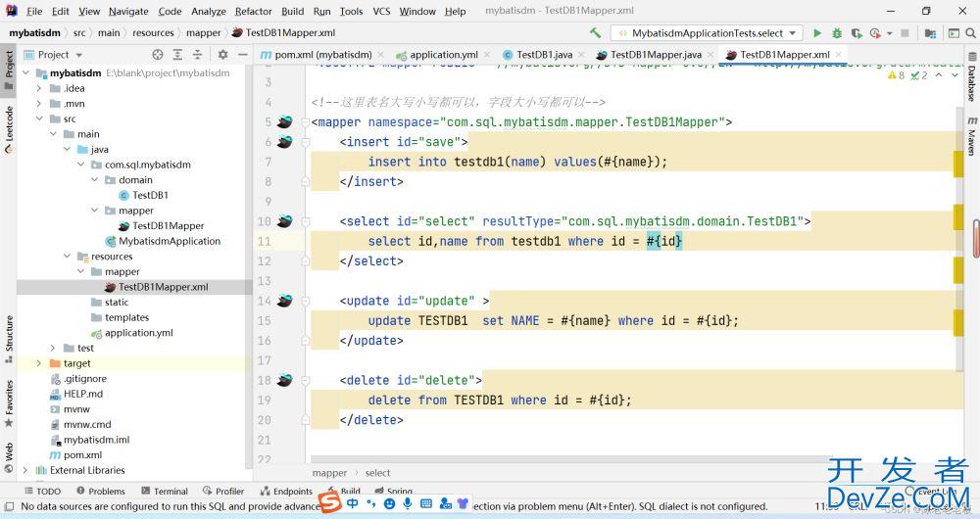The height and width of the screenshot is (519, 980).
Task: Select HELP.md file in tree
Action: (x=83, y=394)
